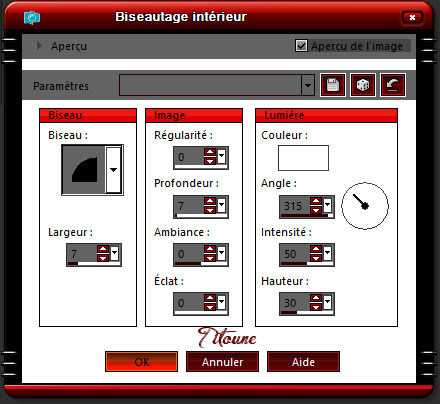Click the randomize parameters dice icon

363,85
